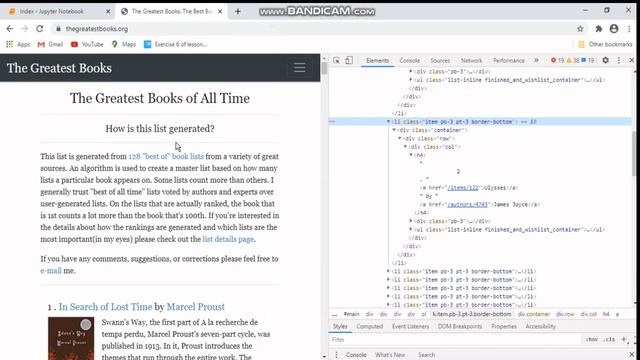Reload the page with refresh icon
Image resolution: width=640 pixels, height=360 pixels.
pos(40,29)
